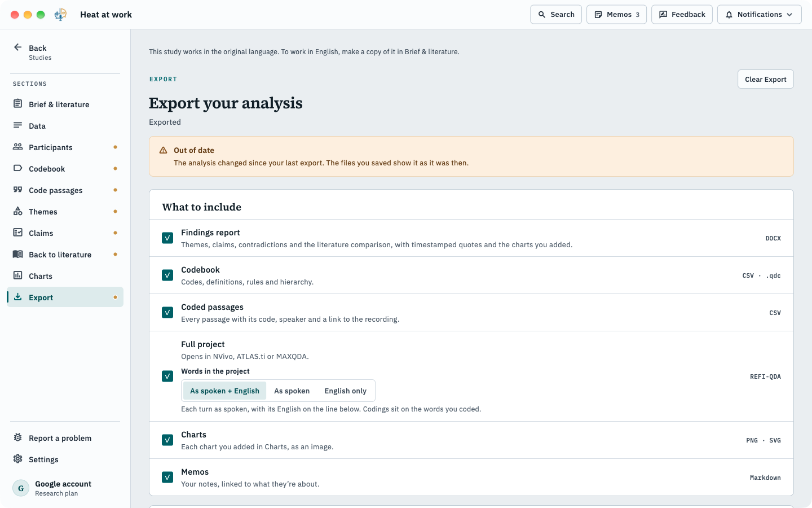812x508 pixels.
Task: Click the Data section icon
Action: click(x=18, y=125)
